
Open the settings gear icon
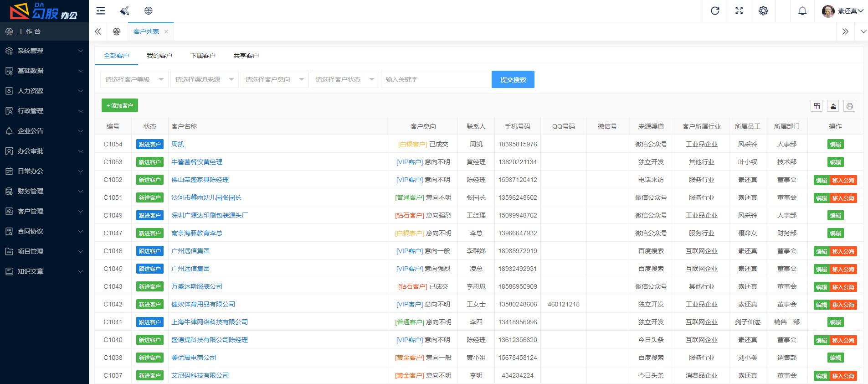(763, 11)
